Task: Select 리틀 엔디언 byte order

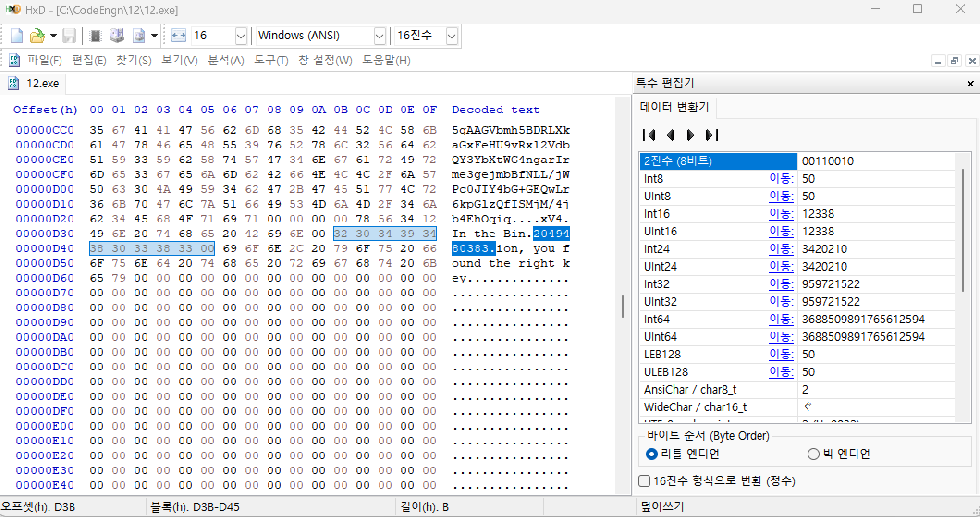Action: 651,454
